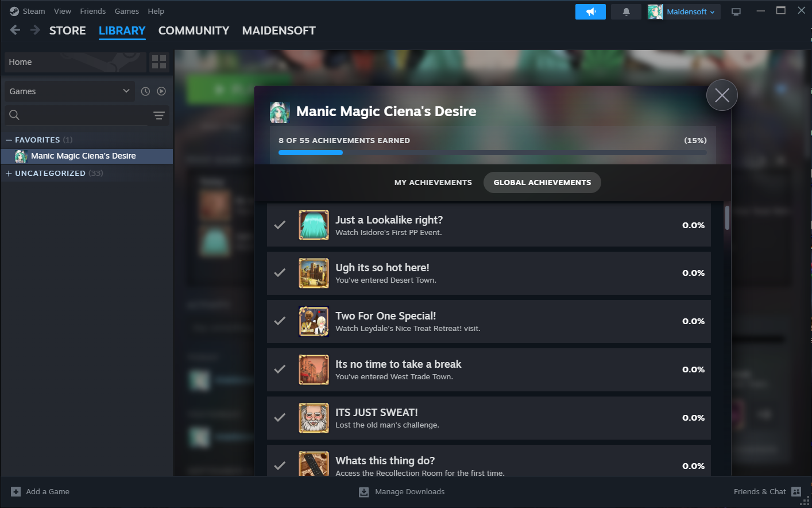812x508 pixels.
Task: Collapse the Favorites category
Action: pos(9,140)
